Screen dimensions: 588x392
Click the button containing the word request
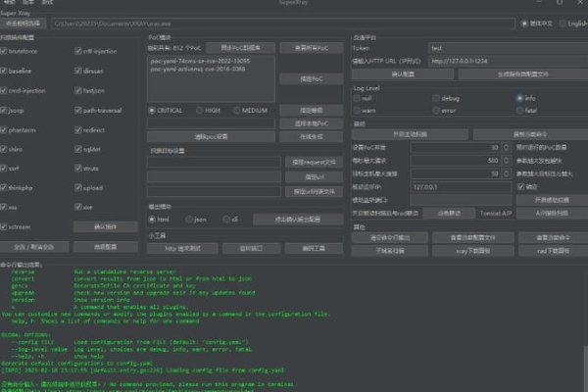coord(314,162)
